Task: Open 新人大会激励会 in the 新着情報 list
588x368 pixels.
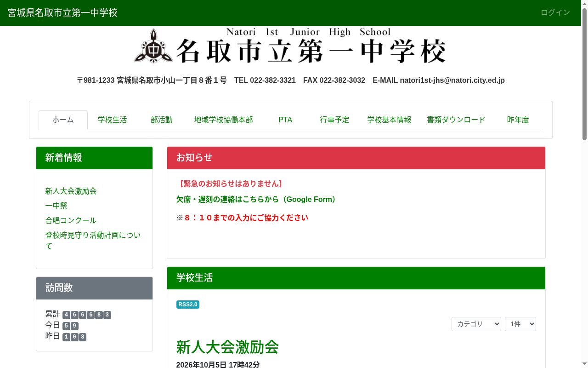Action: pyautogui.click(x=71, y=191)
